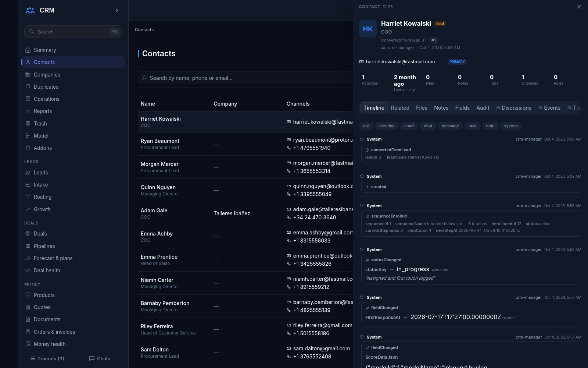This screenshot has height=368, width=588.
Task: Focus the contacts name search box
Action: point(245,78)
